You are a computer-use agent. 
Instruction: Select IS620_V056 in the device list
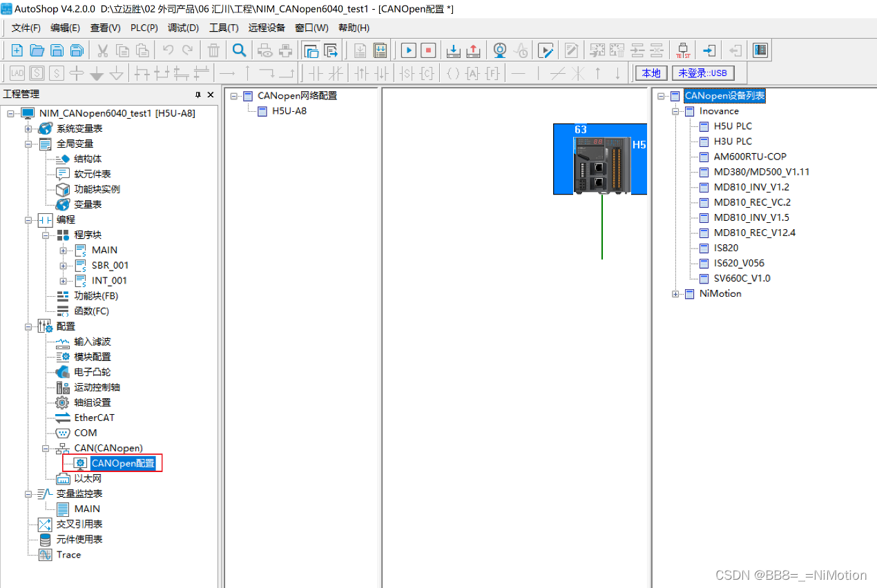[x=739, y=263]
